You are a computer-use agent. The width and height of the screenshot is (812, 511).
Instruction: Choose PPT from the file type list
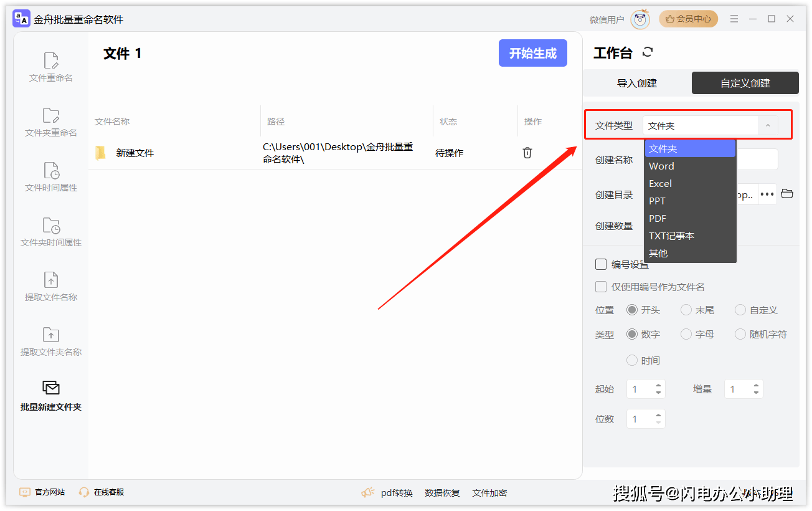click(x=690, y=201)
